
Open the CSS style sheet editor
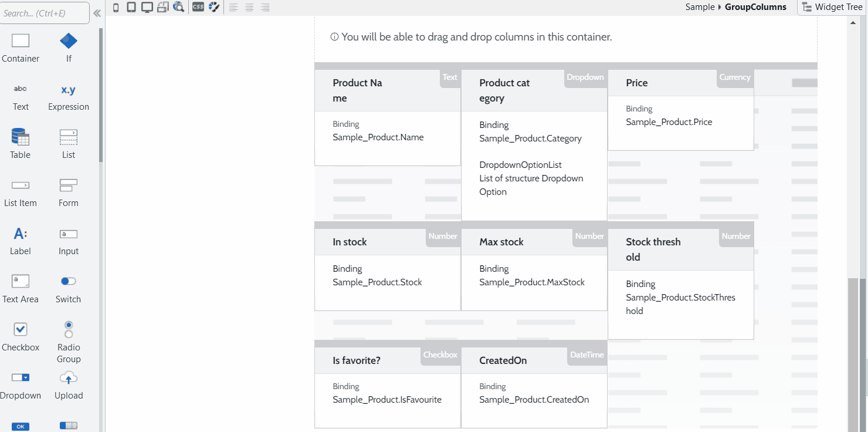click(x=198, y=7)
